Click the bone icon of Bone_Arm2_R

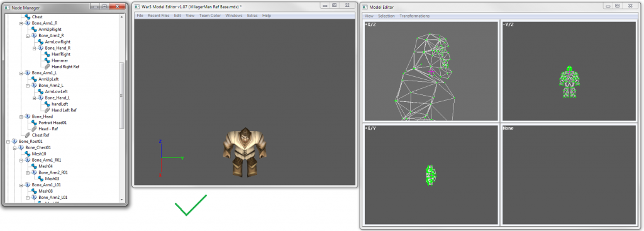[34, 36]
